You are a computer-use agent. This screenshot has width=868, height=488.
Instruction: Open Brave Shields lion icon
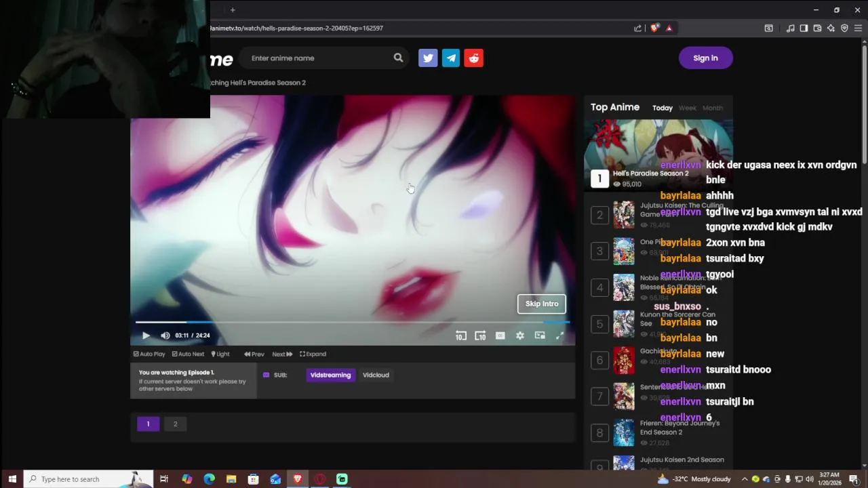pyautogui.click(x=654, y=28)
